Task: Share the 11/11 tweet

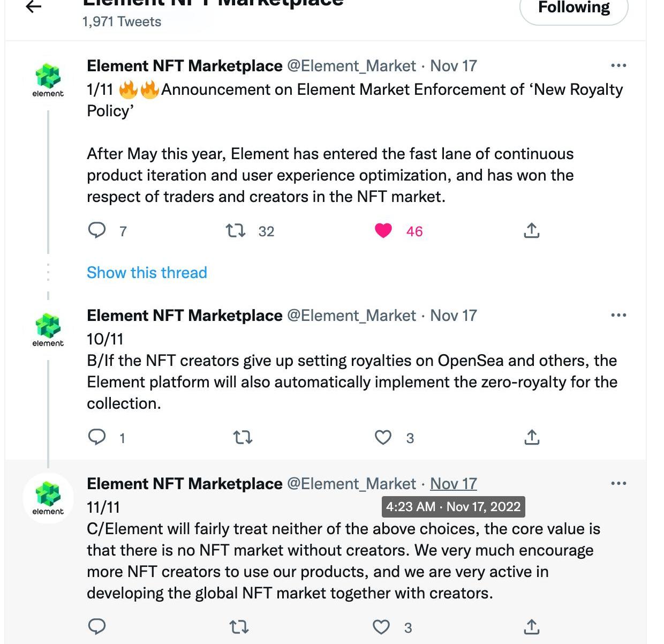Action: 531,626
